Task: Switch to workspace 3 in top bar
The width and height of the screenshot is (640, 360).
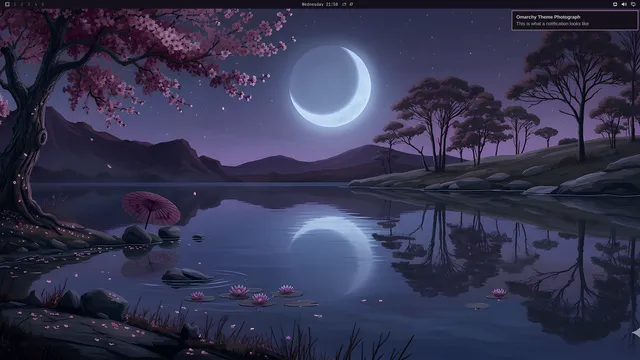Action: (29, 4)
